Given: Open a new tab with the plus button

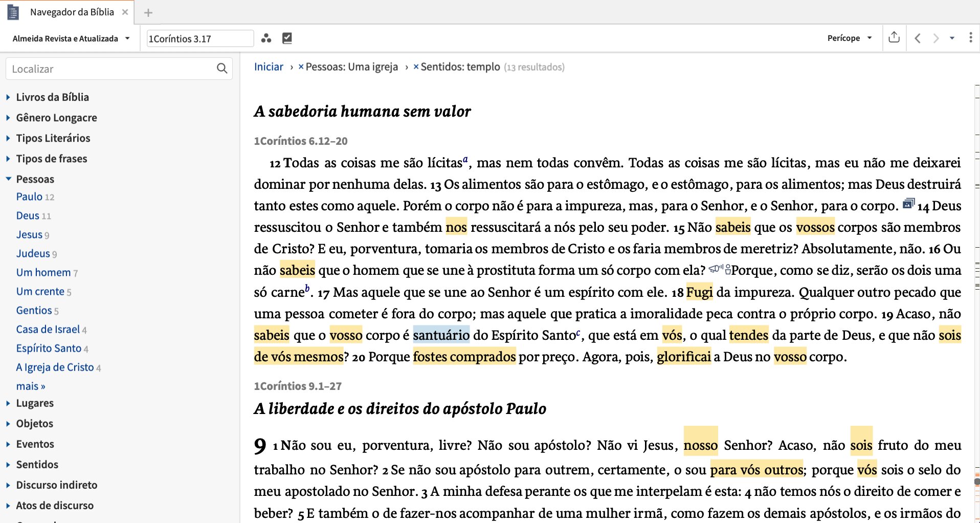Looking at the screenshot, I should tap(148, 13).
